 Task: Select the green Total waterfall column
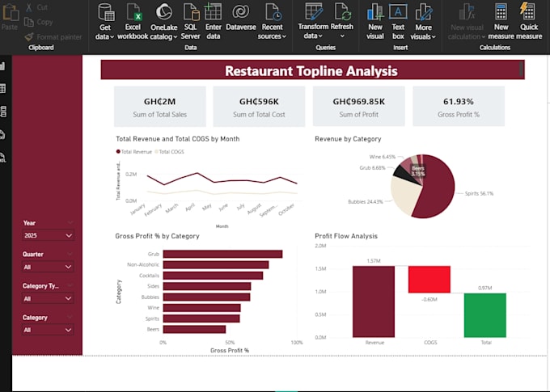[485, 315]
